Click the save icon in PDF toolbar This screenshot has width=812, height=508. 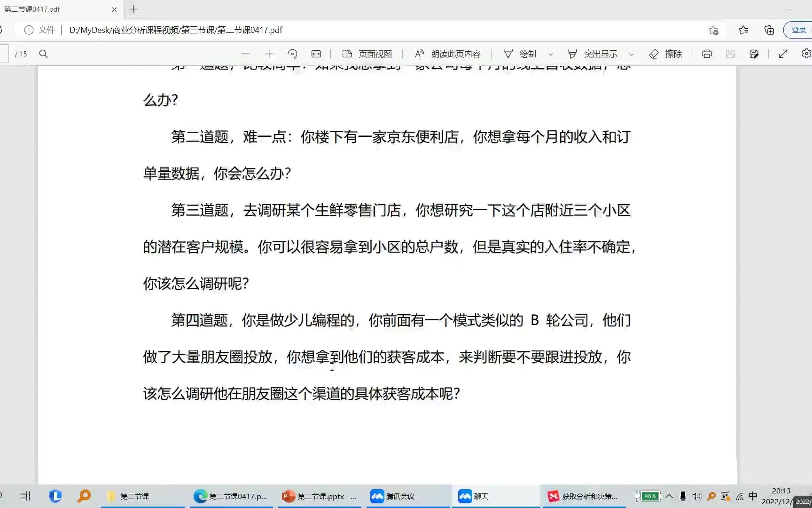pos(730,54)
